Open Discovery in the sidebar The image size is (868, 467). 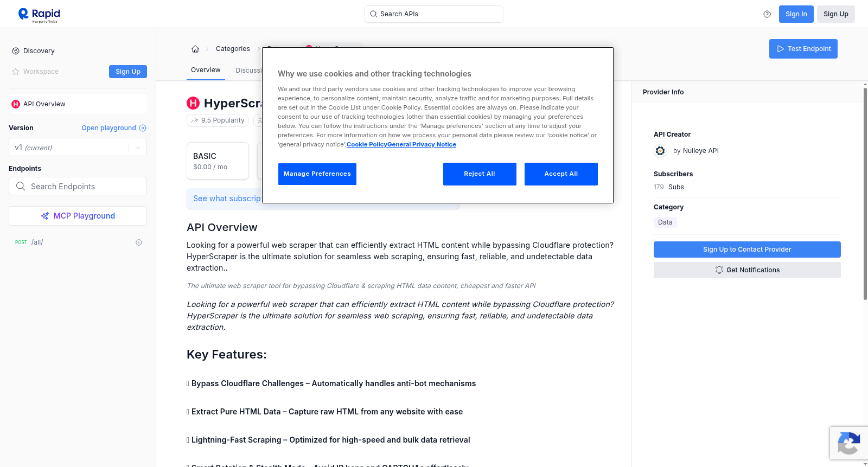[x=39, y=51]
